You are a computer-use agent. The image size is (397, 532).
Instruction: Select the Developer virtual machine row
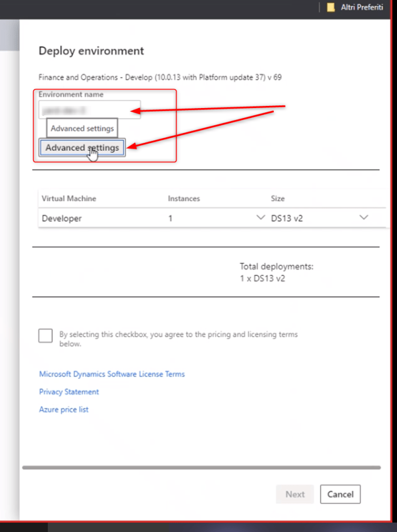(x=62, y=219)
